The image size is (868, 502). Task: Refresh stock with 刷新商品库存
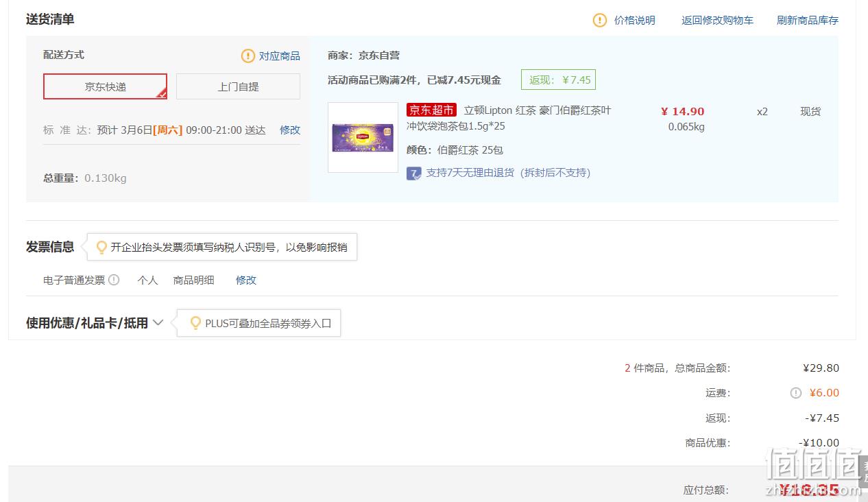(x=808, y=21)
